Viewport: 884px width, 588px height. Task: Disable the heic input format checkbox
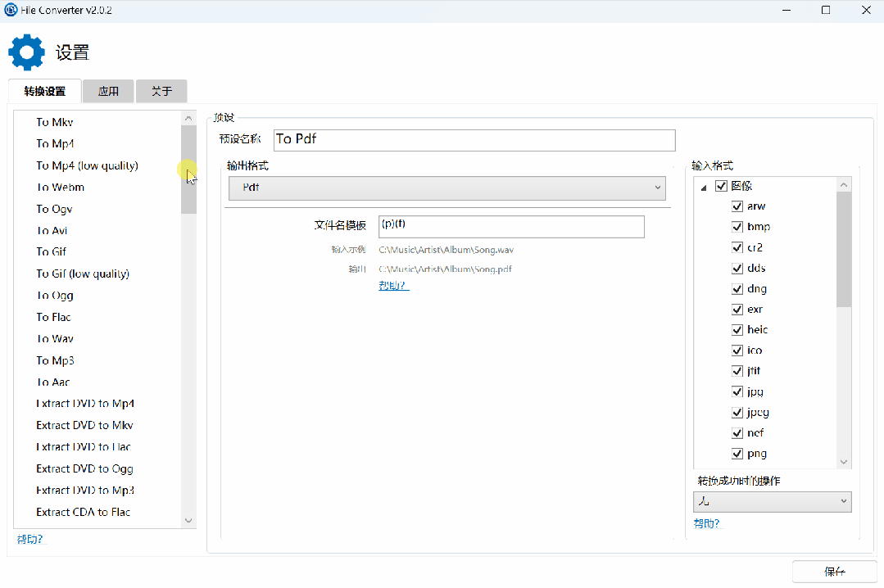(737, 330)
